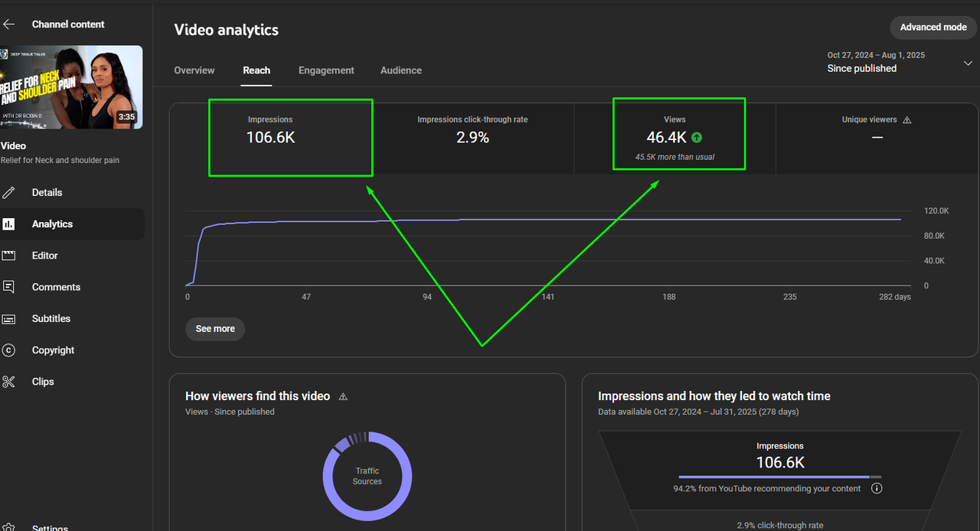Click the Traffic Sources donut chart
The width and height of the screenshot is (980, 531).
click(x=367, y=476)
